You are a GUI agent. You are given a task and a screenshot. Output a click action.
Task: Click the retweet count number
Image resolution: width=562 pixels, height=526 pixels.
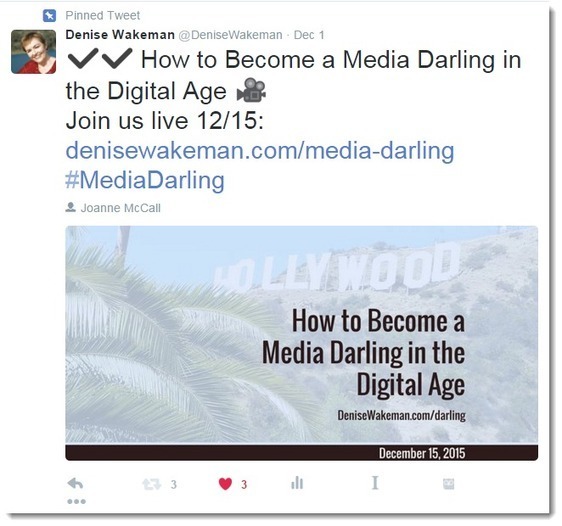(173, 484)
